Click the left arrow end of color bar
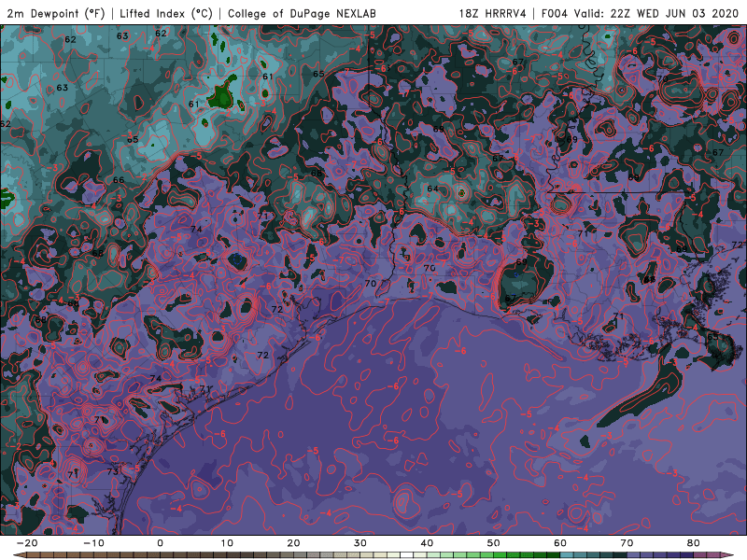 19,555
